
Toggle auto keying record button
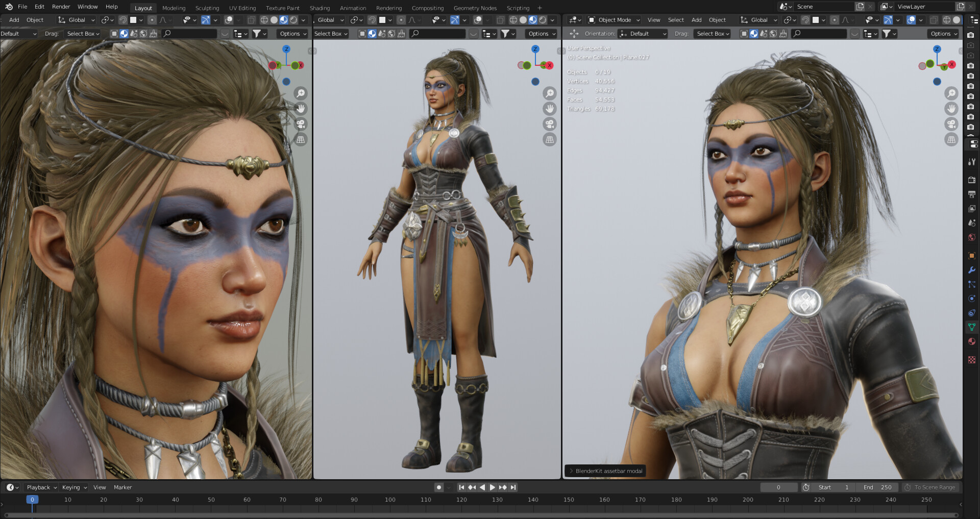coord(438,487)
